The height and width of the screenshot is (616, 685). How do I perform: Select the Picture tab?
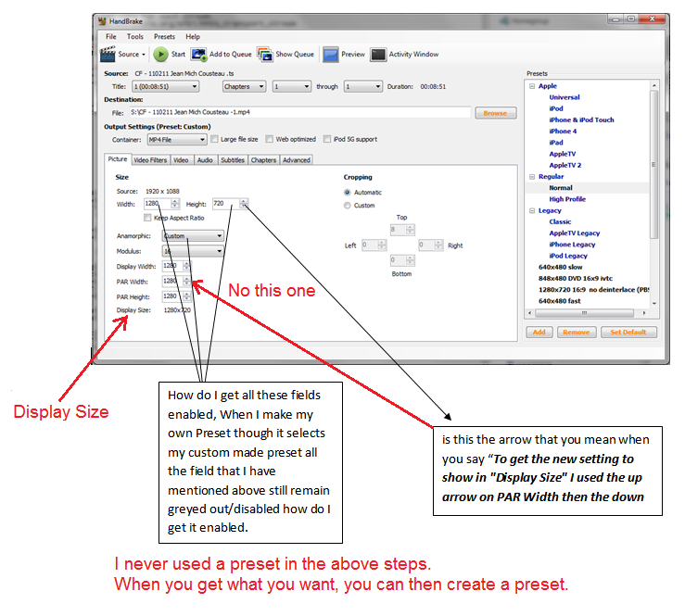click(118, 159)
